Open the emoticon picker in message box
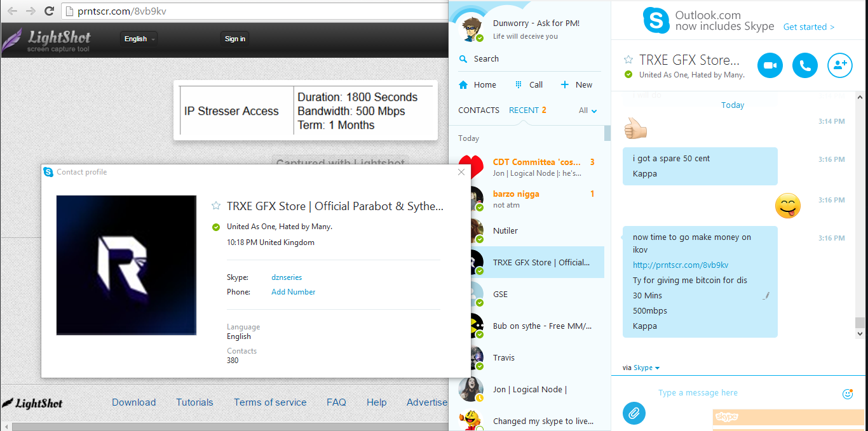 (847, 394)
